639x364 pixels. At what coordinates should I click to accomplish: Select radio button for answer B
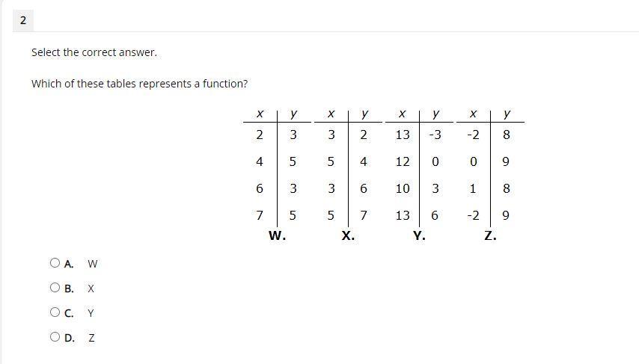(55, 288)
